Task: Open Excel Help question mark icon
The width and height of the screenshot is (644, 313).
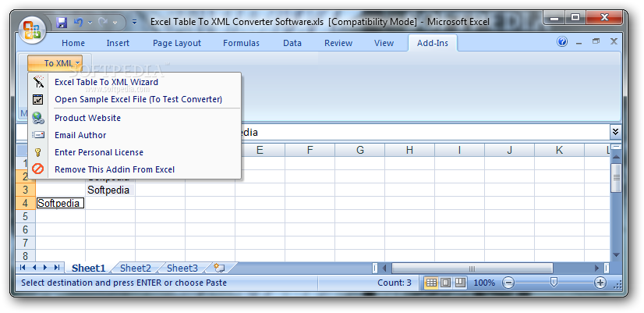Action: [x=562, y=41]
